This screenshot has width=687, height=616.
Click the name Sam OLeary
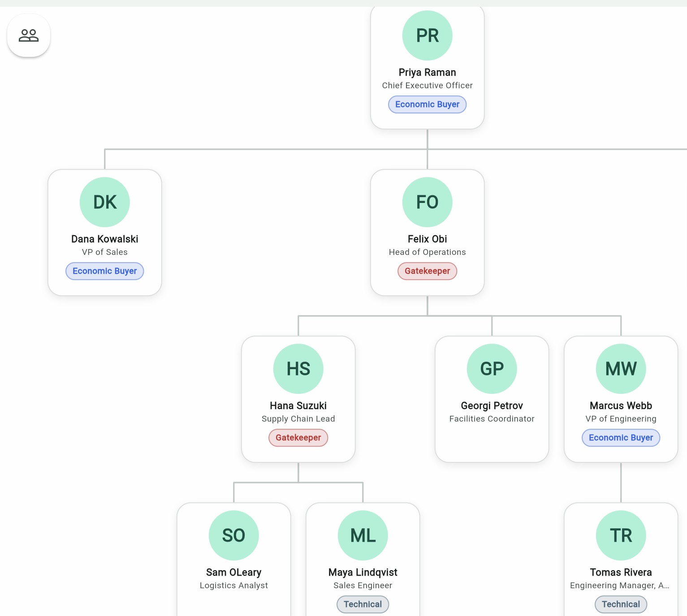[x=234, y=573]
